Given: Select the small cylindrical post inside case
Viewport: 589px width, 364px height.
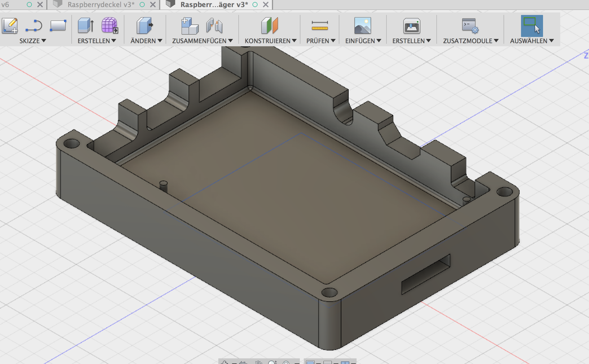Looking at the screenshot, I should tap(164, 187).
